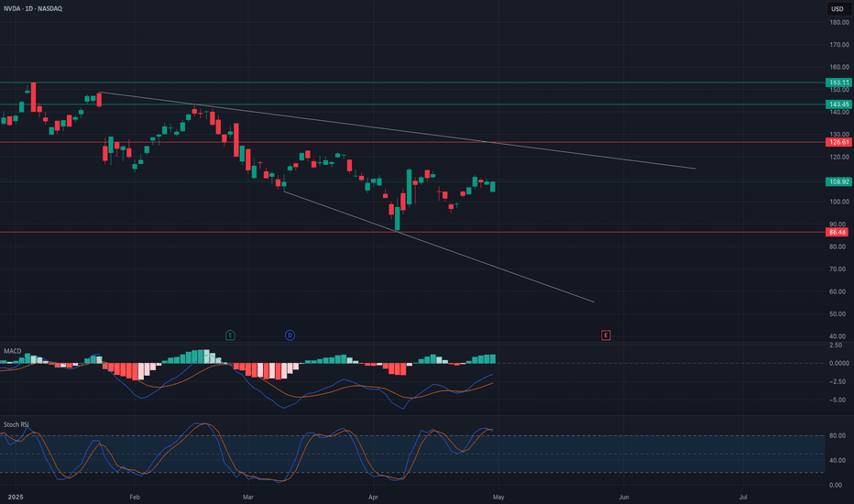This screenshot has height=504, width=854.
Task: Select the green horizontal line at 143.45
Action: click(412, 104)
